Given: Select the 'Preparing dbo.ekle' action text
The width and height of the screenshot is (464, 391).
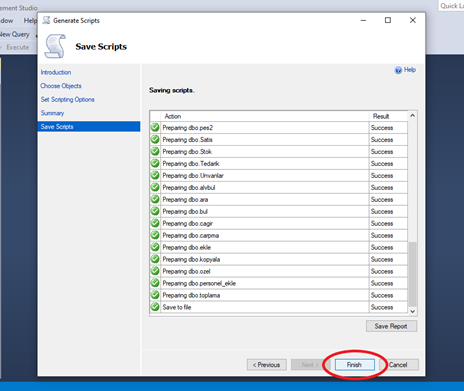Looking at the screenshot, I should [187, 248].
